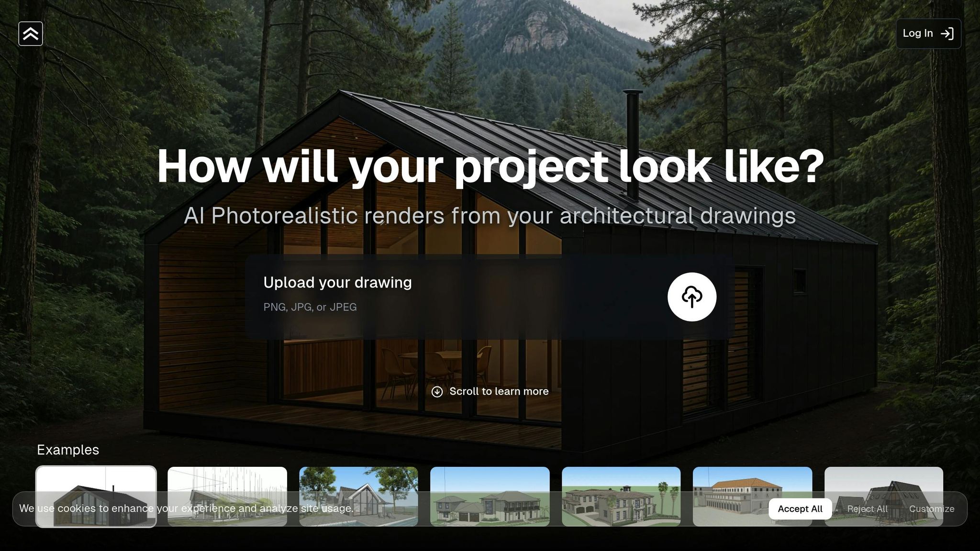980x551 pixels.
Task: Click the cloud upload icon button
Action: pyautogui.click(x=692, y=297)
